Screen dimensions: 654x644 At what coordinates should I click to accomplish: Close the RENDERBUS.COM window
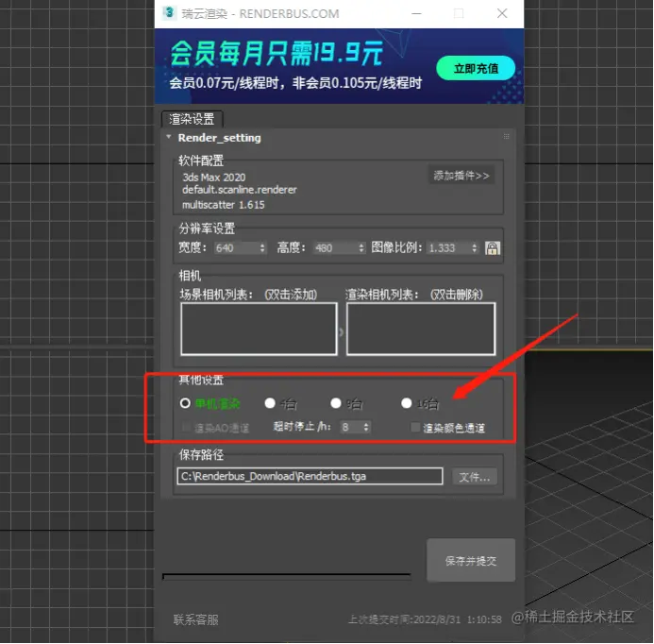pyautogui.click(x=502, y=14)
